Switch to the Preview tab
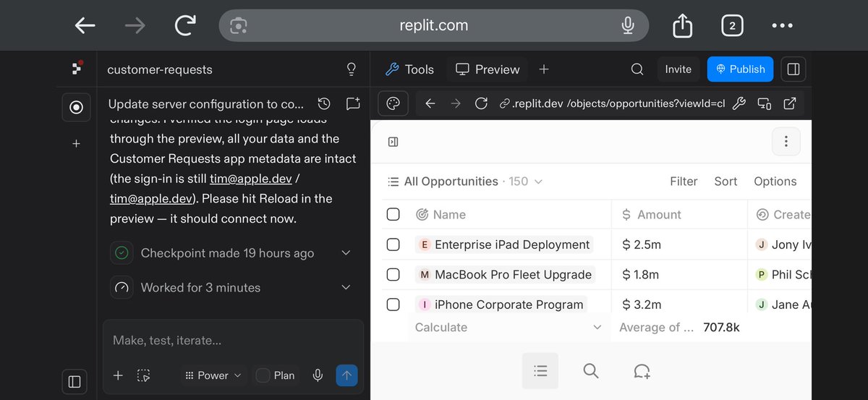The height and width of the screenshot is (400, 868). tap(488, 69)
